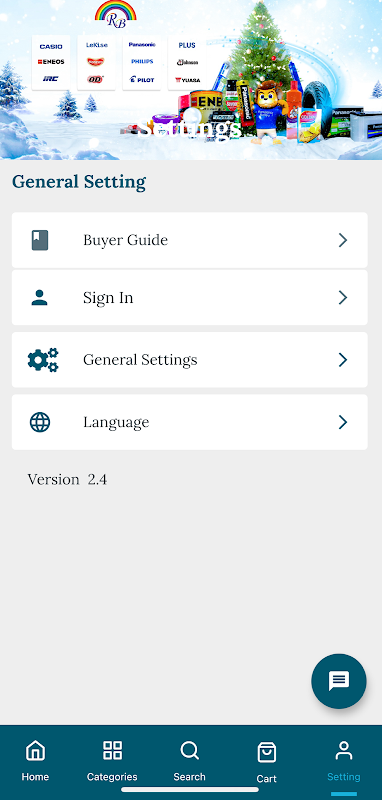Select the Sign In text label
The image size is (382, 800).
(x=108, y=297)
